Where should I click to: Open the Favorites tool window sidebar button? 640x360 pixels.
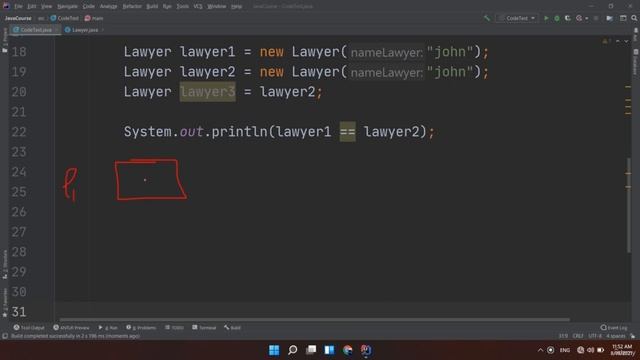point(5,302)
